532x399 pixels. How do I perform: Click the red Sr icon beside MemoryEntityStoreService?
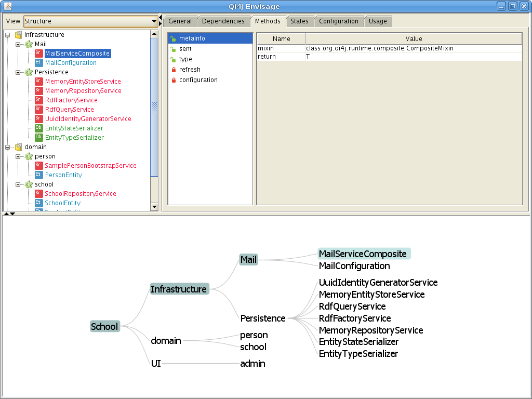[x=38, y=82]
